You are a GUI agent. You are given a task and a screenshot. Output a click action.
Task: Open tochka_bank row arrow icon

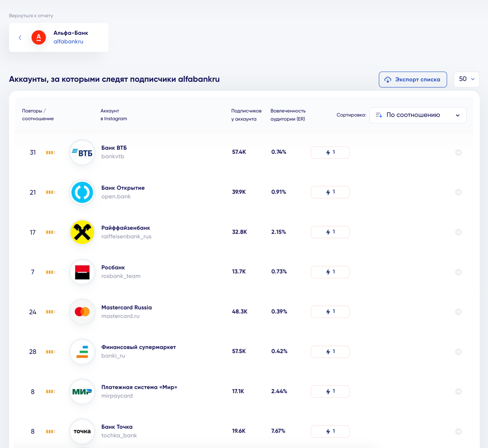coord(458,431)
